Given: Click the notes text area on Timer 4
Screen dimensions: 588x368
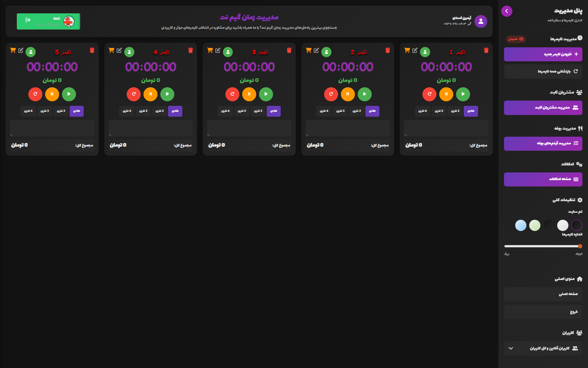Looking at the screenshot, I should point(150,128).
